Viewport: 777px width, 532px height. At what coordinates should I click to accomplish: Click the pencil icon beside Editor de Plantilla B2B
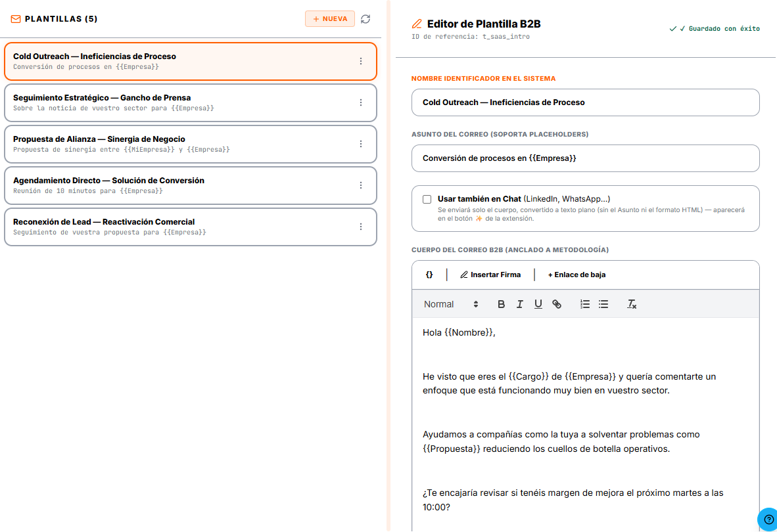click(x=417, y=24)
